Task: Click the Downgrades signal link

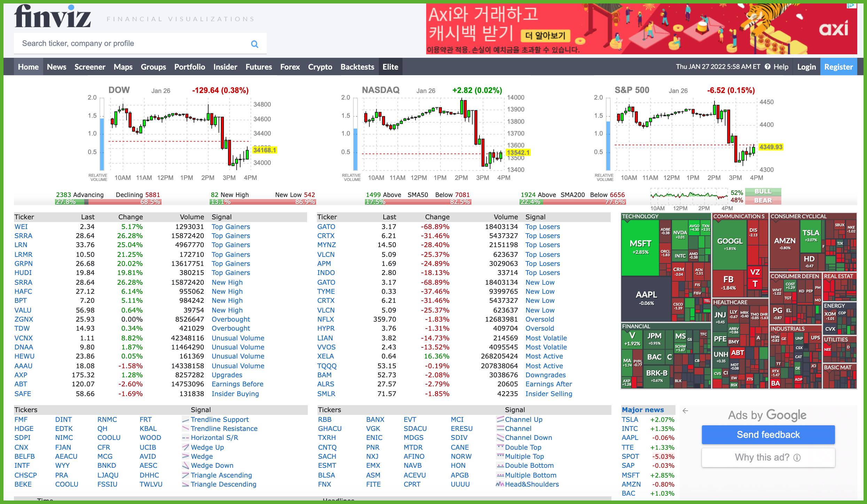Action: tap(546, 375)
